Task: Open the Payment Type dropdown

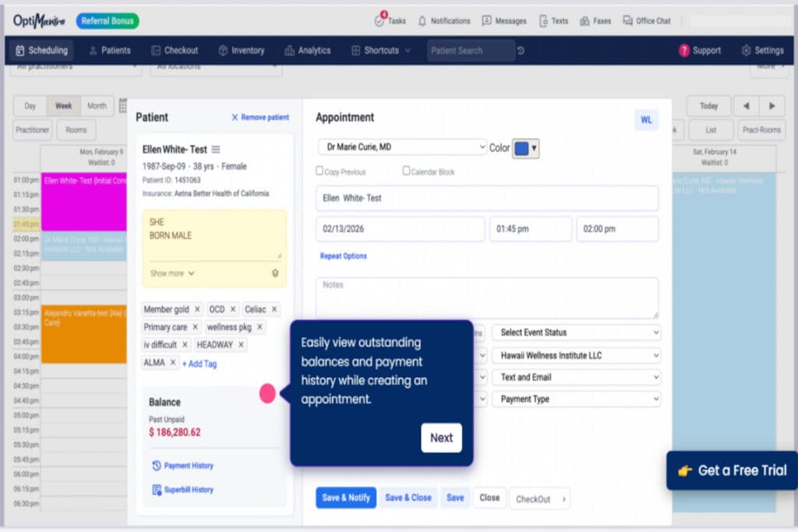Action: (x=576, y=400)
